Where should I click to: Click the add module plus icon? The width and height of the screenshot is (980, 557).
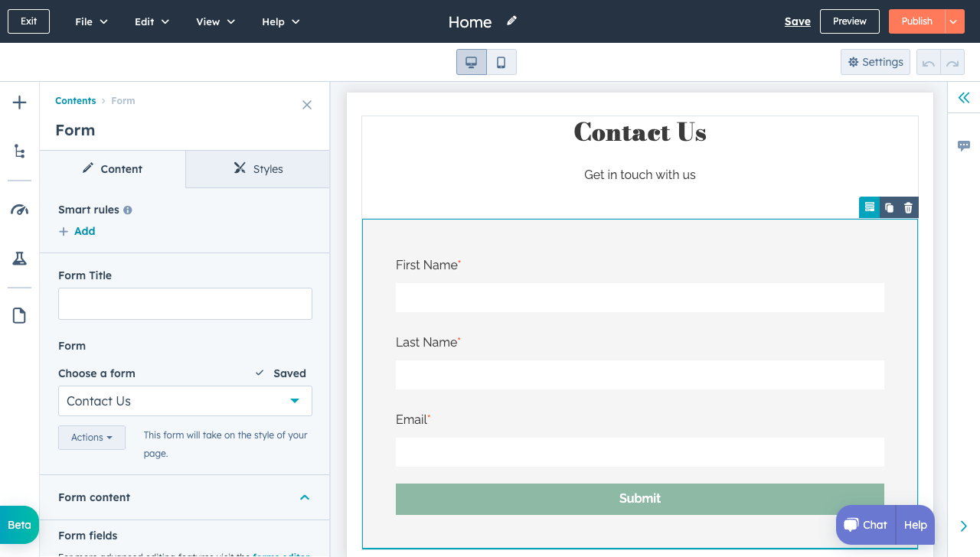click(20, 103)
